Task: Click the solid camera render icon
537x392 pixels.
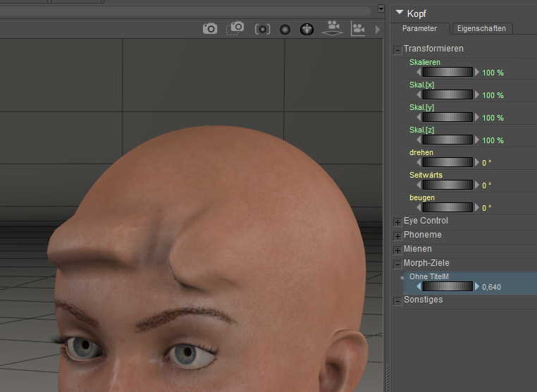Action: 210,29
